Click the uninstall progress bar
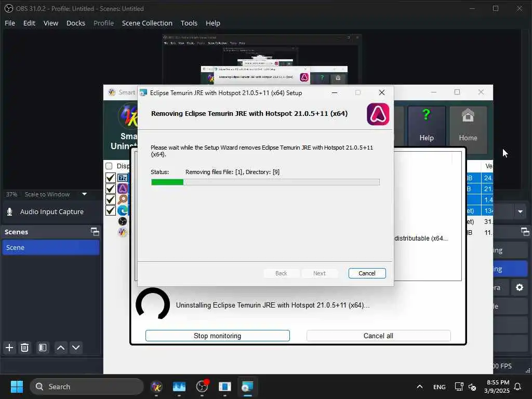 [x=265, y=182]
